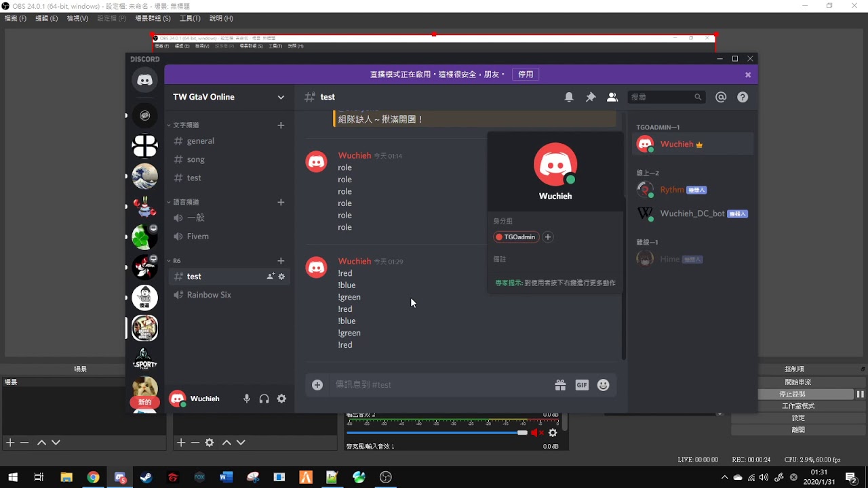Open OBS 場景群組 (S) menu
Viewport: 868px width, 488px height.
pos(153,18)
